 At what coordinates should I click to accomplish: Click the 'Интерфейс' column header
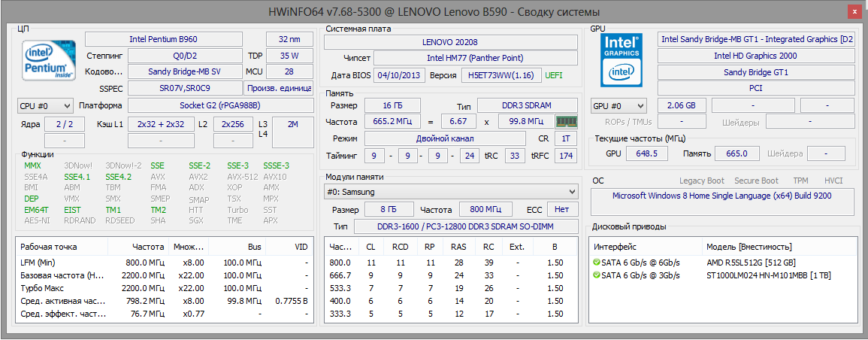646,247
